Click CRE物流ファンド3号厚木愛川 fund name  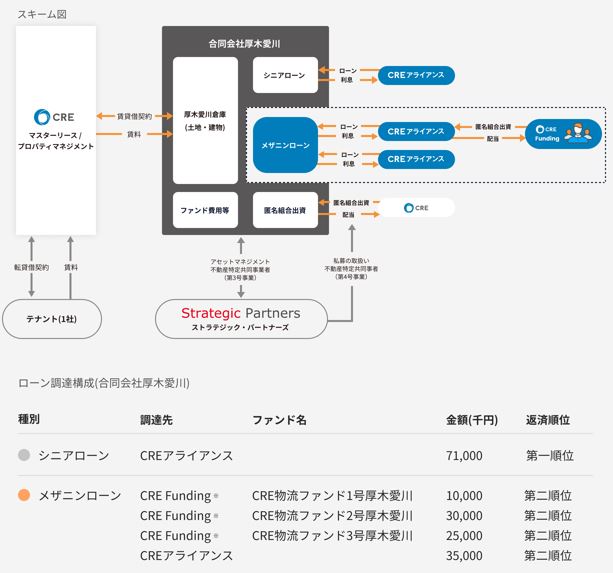click(332, 535)
